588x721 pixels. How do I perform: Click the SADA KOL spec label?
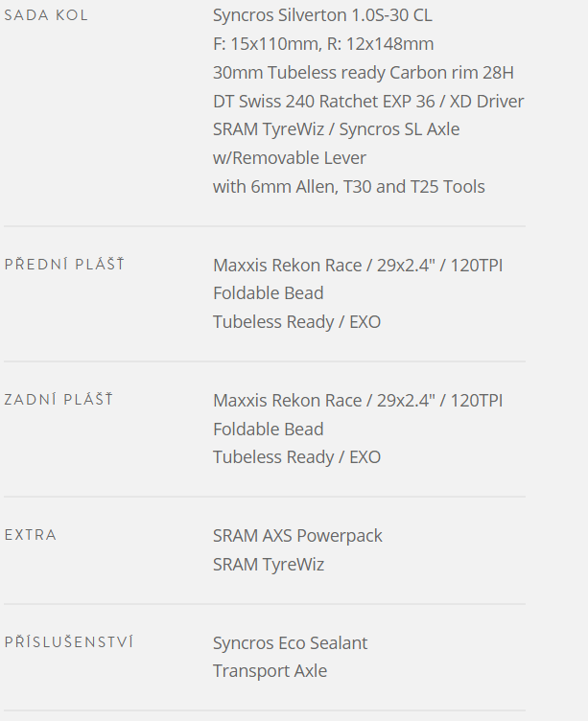(x=45, y=15)
